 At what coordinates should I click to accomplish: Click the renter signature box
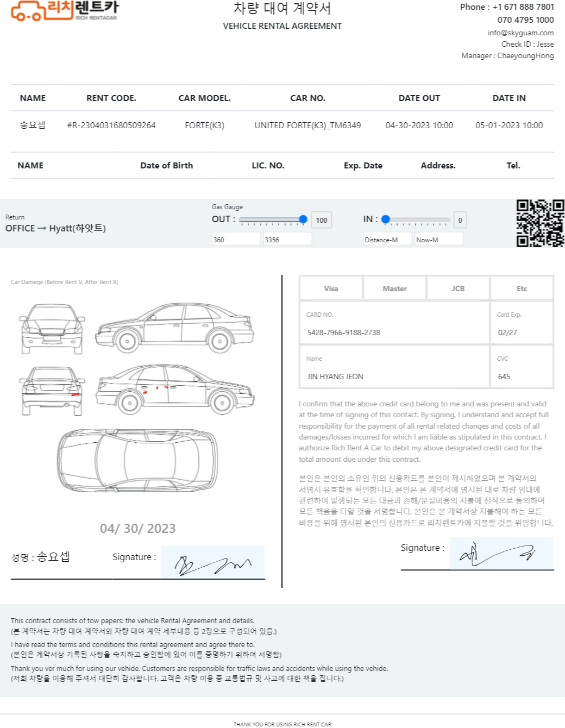click(213, 562)
